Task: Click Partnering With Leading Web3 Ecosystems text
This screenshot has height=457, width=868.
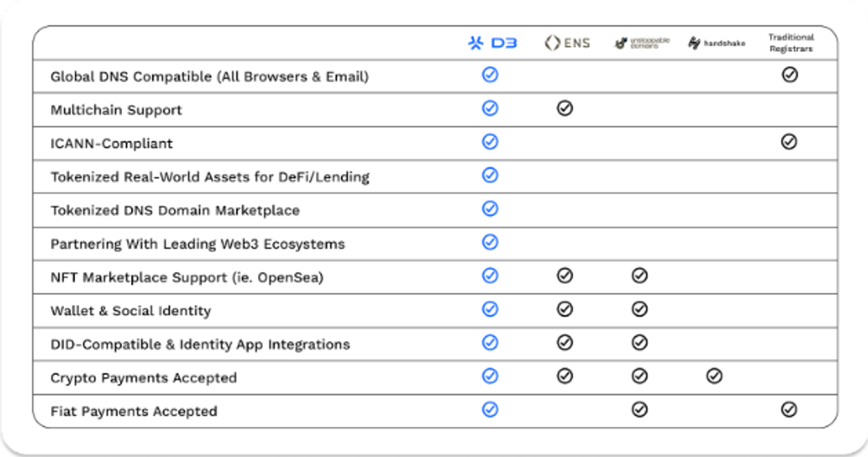Action: click(x=197, y=244)
